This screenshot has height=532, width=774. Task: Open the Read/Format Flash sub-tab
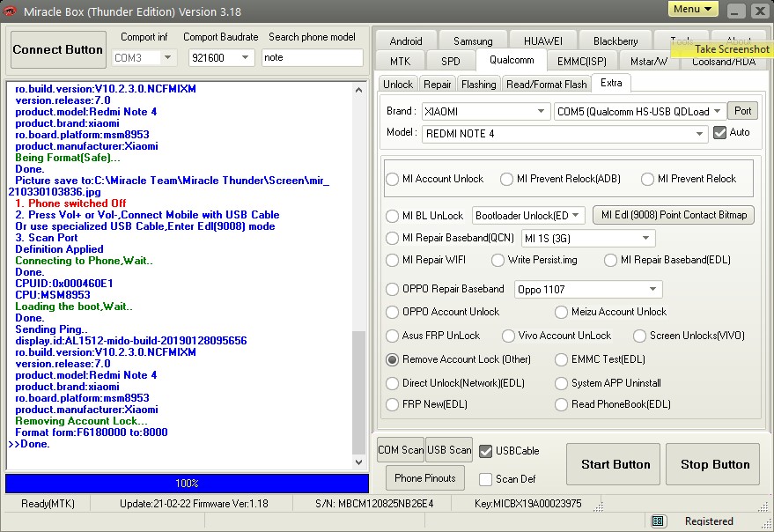[x=547, y=85]
